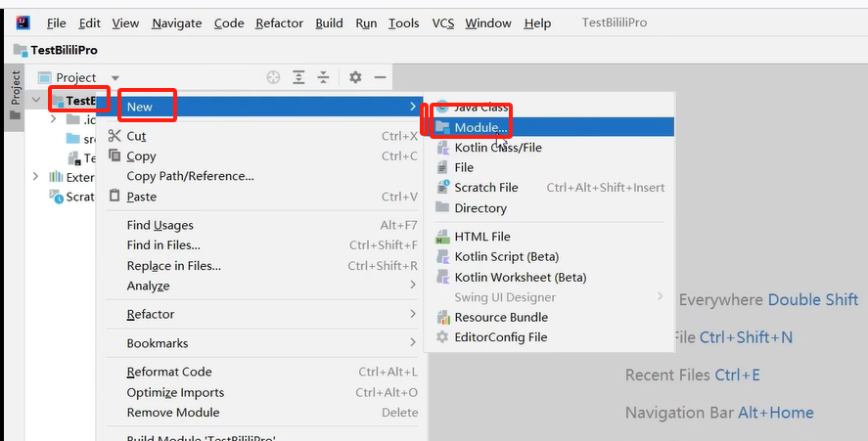The width and height of the screenshot is (868, 441).
Task: Select Kotlin Class/File from submenu
Action: (x=550, y=148)
